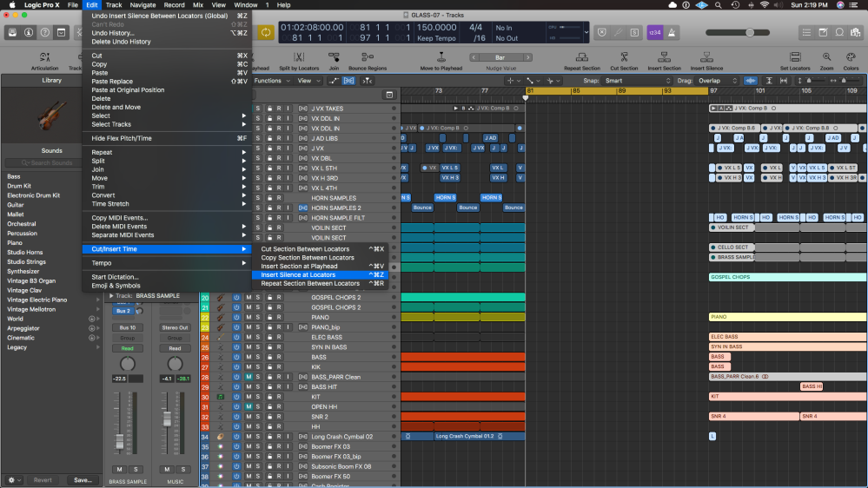This screenshot has width=868, height=488.
Task: Click the Bus 10 output button
Action: click(x=127, y=328)
